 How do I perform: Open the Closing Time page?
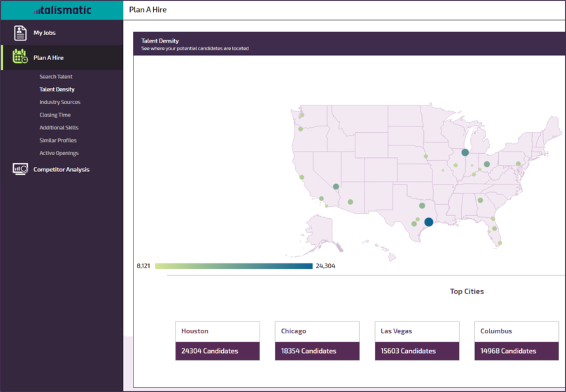pyautogui.click(x=55, y=115)
